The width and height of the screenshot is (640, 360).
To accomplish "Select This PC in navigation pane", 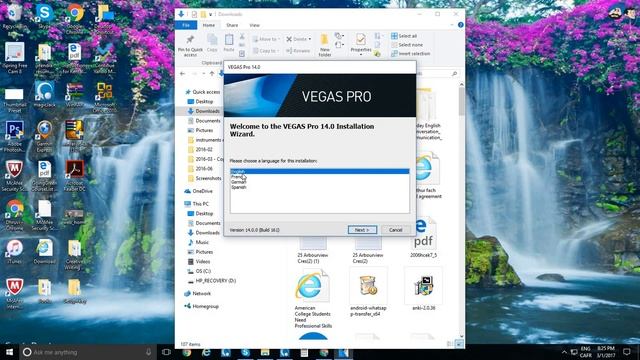I will click(x=196, y=204).
